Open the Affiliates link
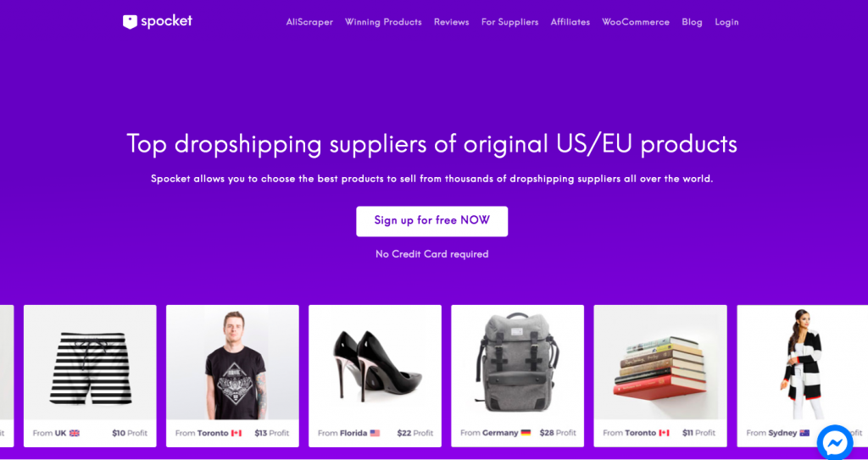This screenshot has height=460, width=868. 570,22
